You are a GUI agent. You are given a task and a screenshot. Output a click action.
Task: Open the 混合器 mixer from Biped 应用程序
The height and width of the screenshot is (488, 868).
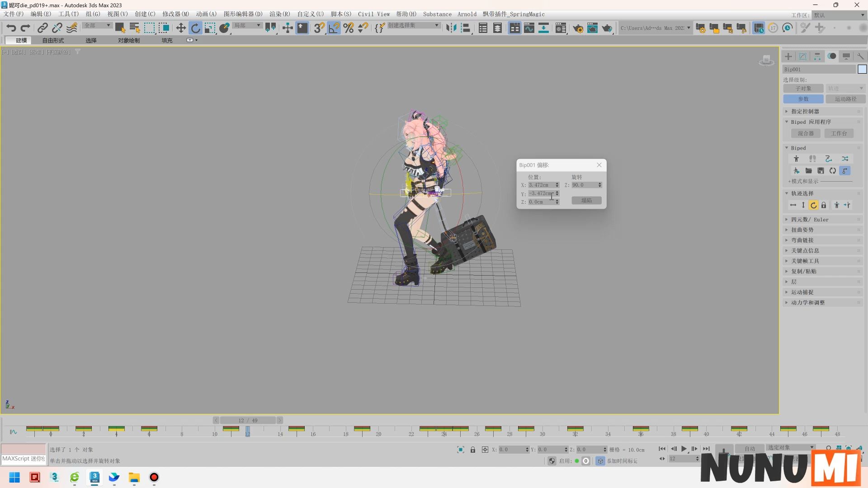coord(806,133)
